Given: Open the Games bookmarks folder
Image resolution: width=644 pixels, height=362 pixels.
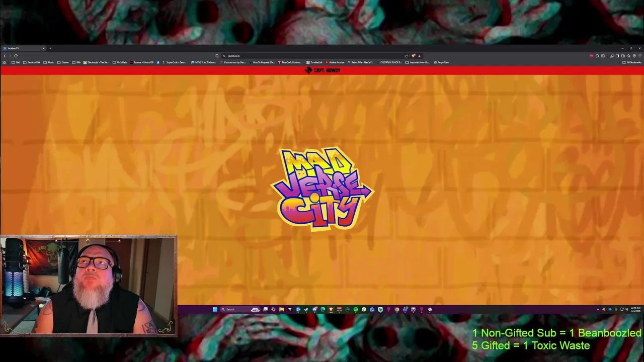Looking at the screenshot, I should [x=63, y=62].
